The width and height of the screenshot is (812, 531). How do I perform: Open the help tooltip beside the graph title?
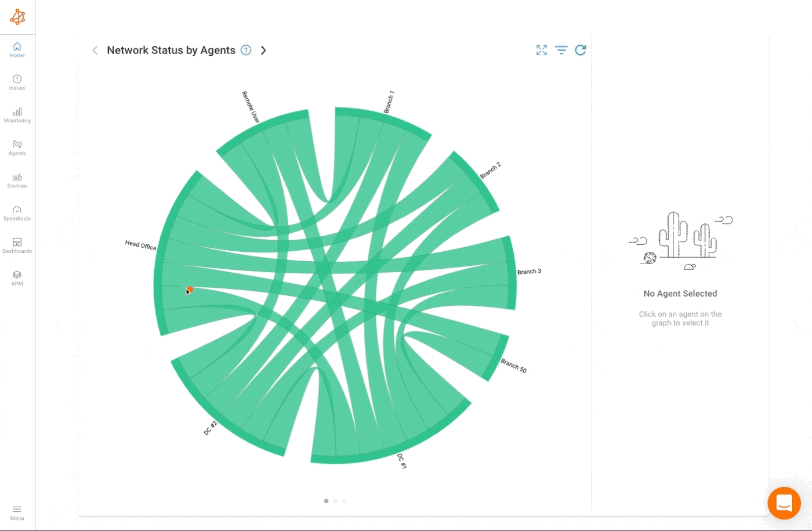pyautogui.click(x=245, y=50)
